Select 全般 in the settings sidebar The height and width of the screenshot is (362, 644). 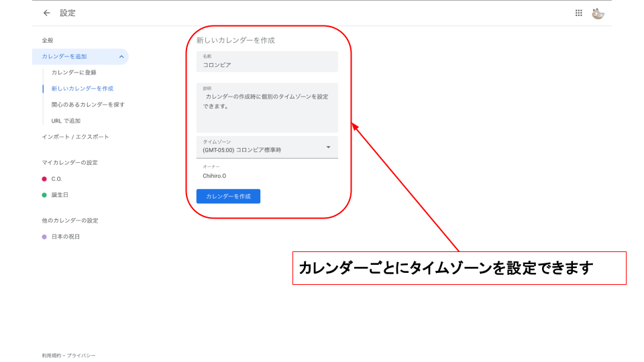48,41
